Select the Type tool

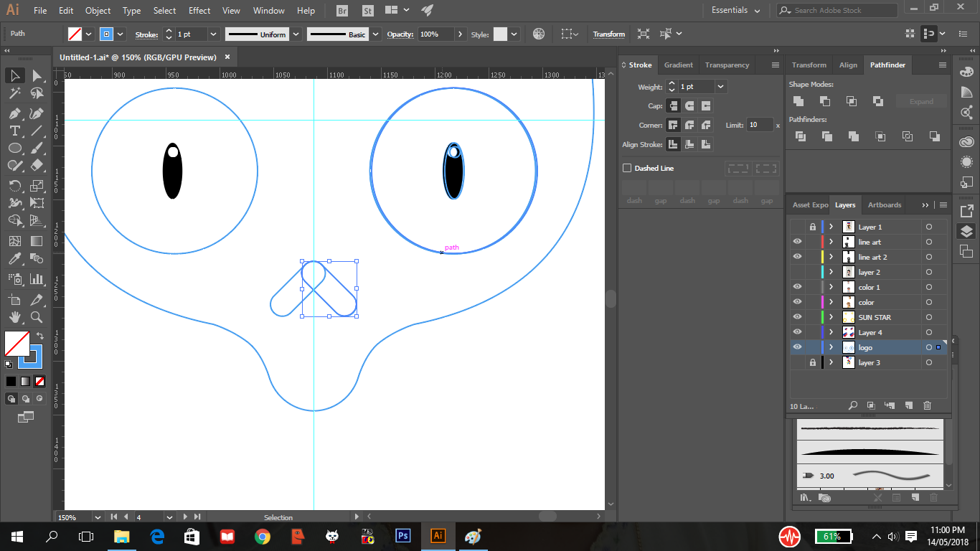tap(15, 131)
